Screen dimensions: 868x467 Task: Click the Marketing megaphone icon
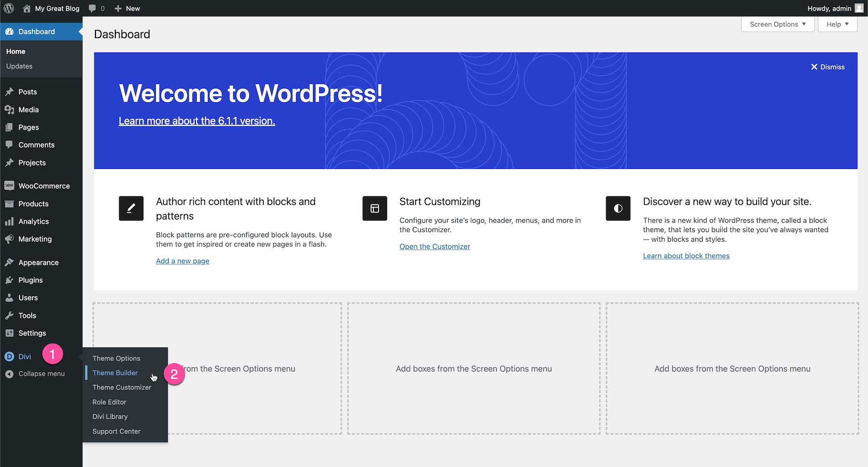click(9, 239)
